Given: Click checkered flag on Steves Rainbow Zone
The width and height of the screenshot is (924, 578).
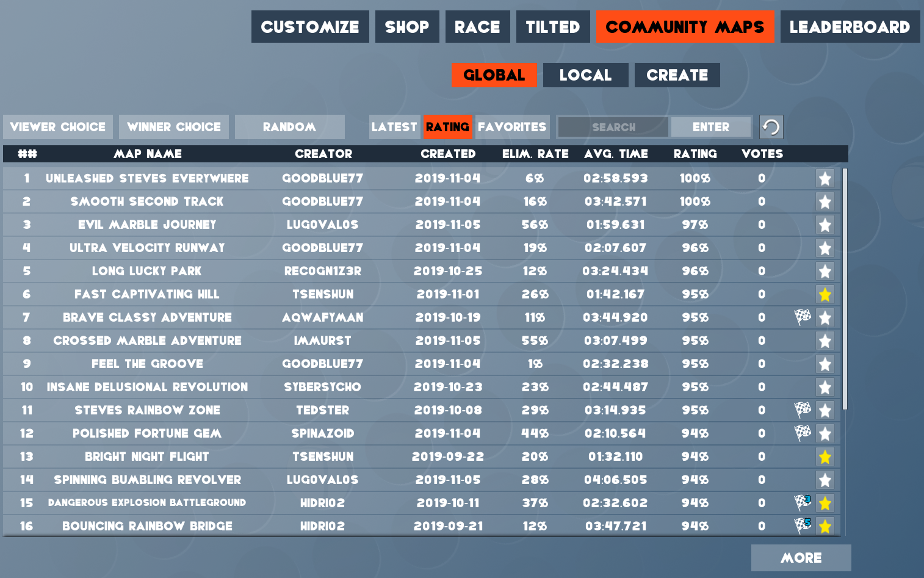Looking at the screenshot, I should point(802,410).
